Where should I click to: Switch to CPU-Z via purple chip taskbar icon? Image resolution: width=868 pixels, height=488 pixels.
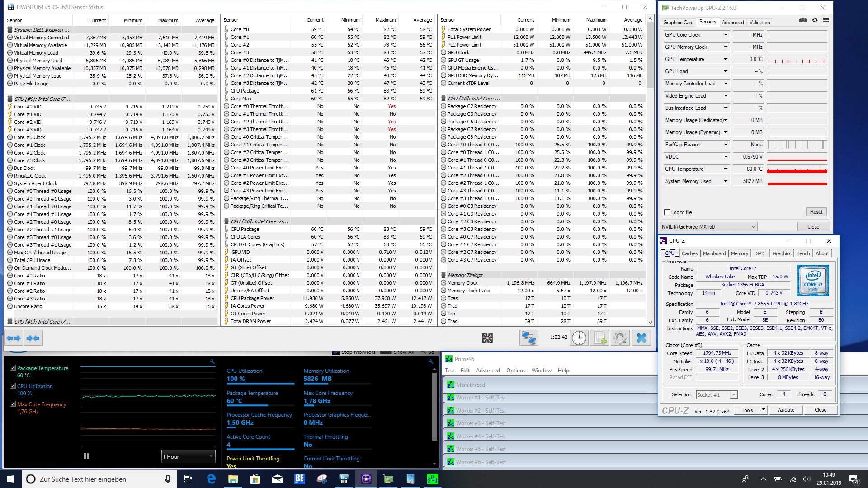pyautogui.click(x=366, y=479)
